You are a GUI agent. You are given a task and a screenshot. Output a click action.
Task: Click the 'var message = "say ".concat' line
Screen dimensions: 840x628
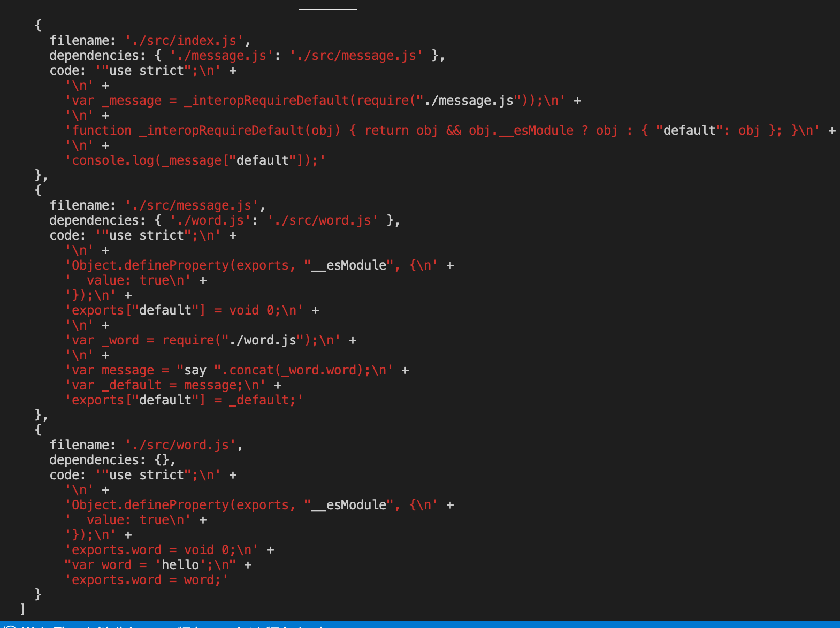click(229, 370)
